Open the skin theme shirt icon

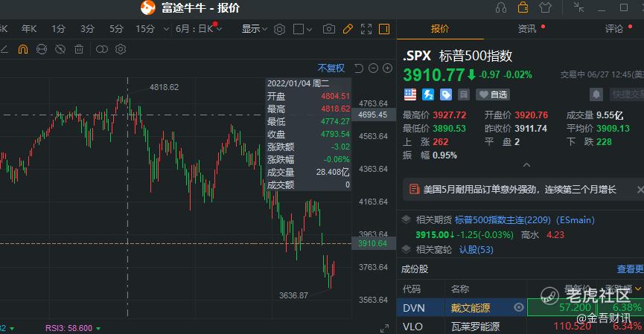tap(545, 7)
